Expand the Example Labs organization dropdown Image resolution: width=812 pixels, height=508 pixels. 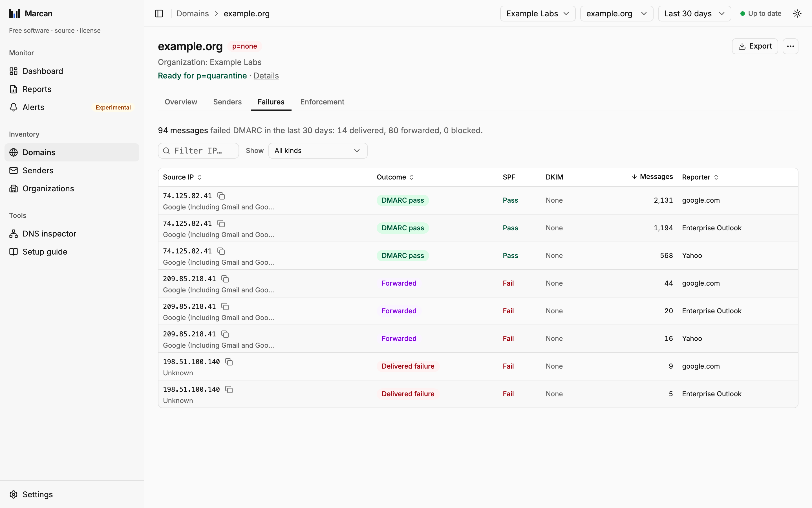538,14
